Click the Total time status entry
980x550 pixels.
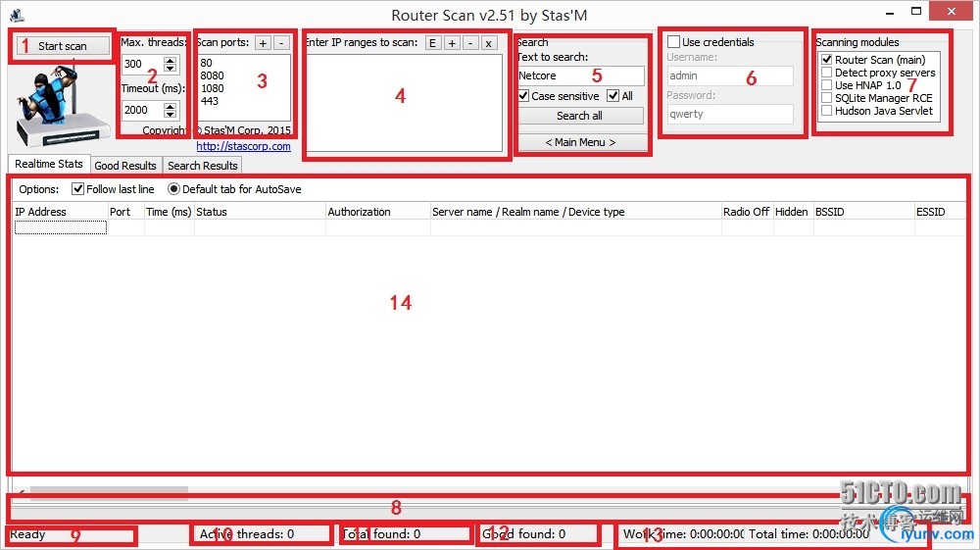tap(808, 533)
